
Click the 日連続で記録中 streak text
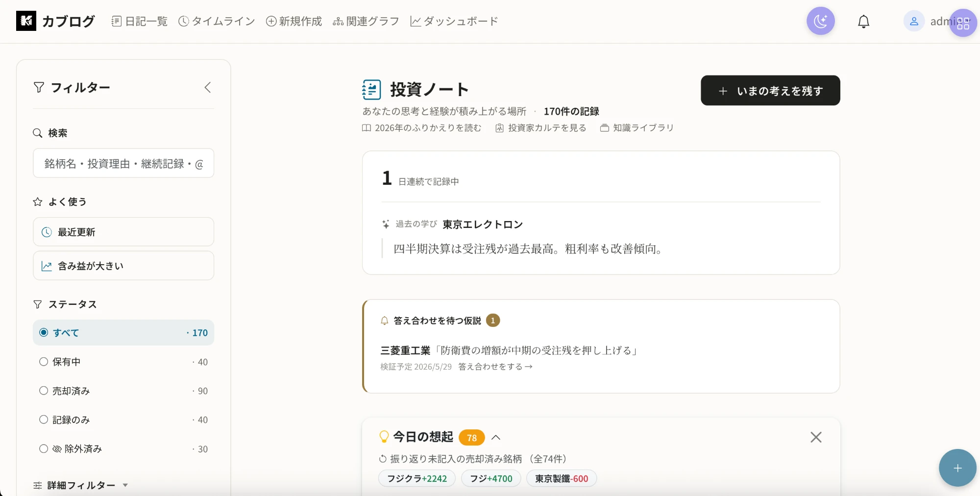point(429,181)
